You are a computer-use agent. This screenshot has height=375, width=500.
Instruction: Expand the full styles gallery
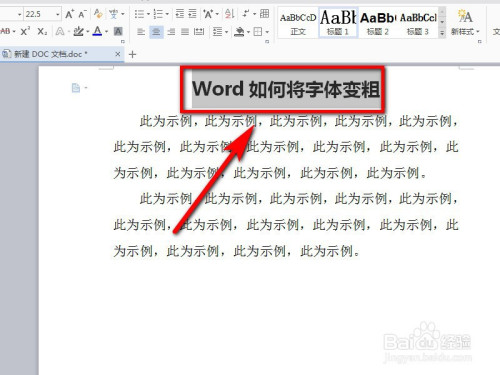(442, 33)
